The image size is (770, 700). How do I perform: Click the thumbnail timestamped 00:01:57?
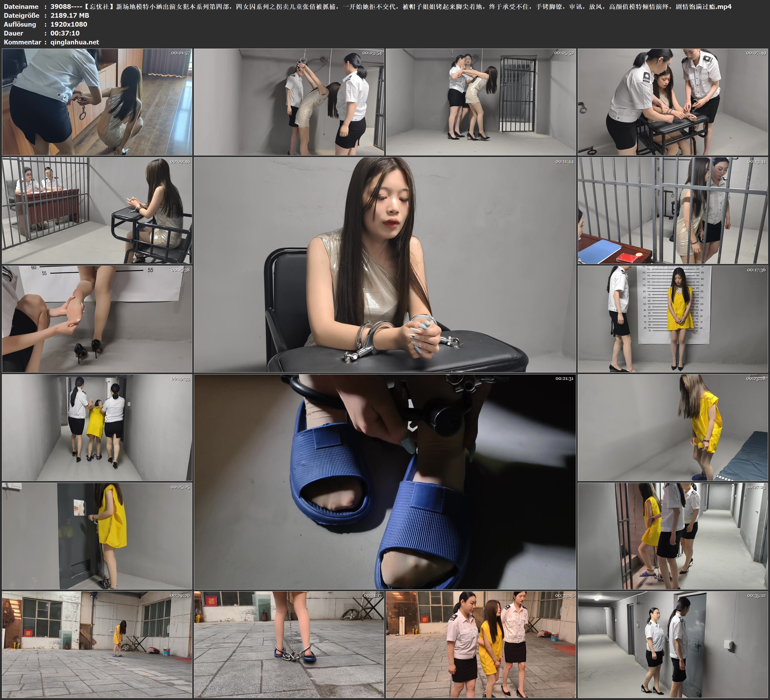coord(97,102)
